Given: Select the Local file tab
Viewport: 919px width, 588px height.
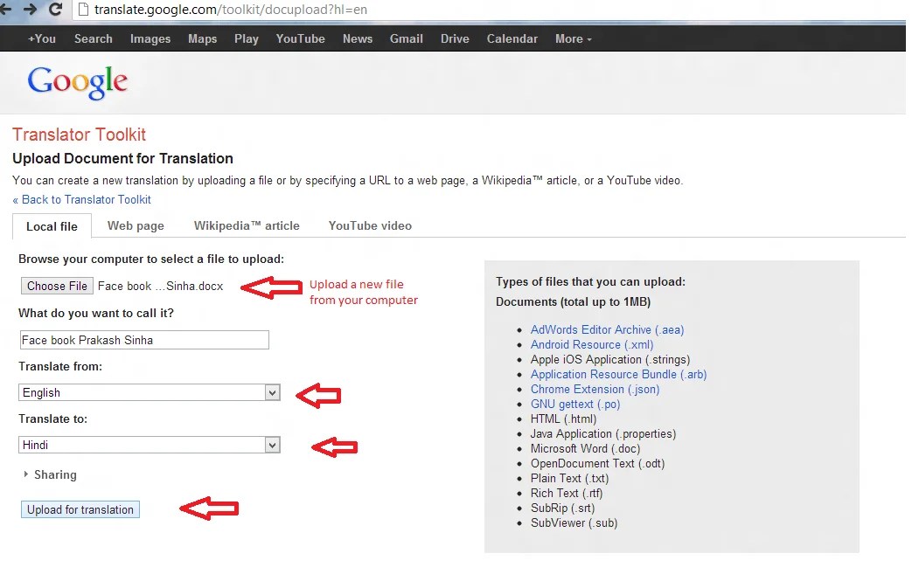Looking at the screenshot, I should (x=51, y=226).
